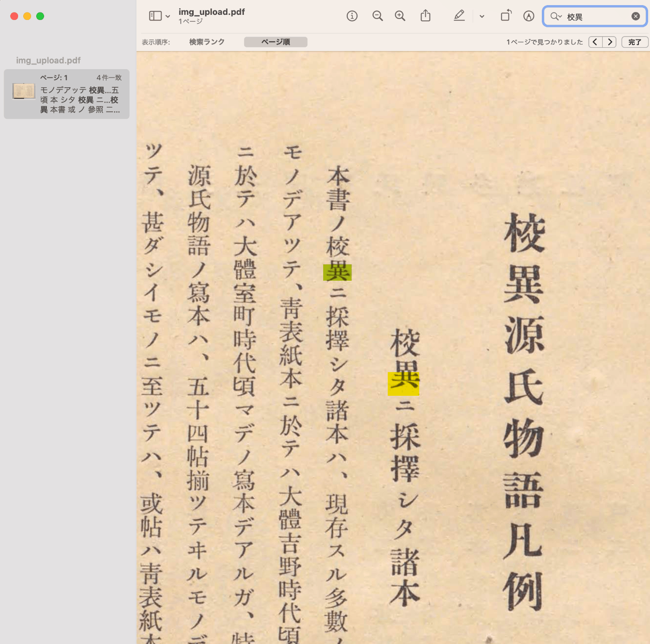650x644 pixels.
Task: Expand the highlight color dropdown arrow
Action: pos(482,17)
